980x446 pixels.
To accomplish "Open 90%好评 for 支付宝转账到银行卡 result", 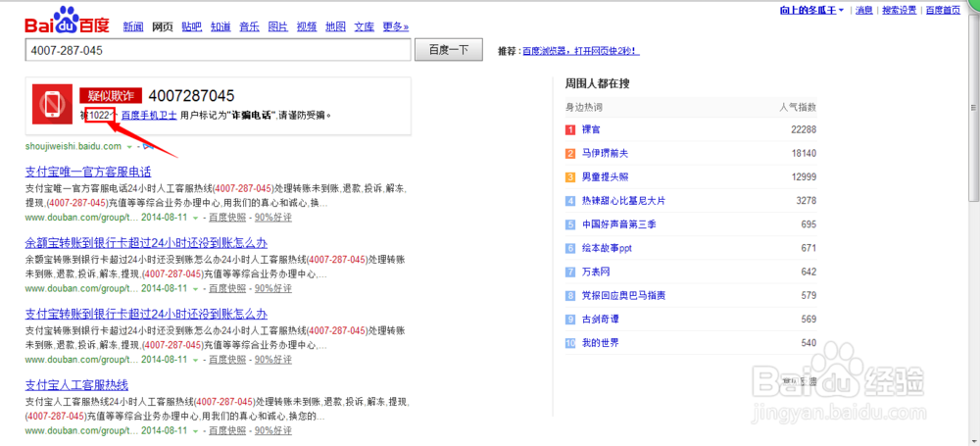I will click(272, 360).
